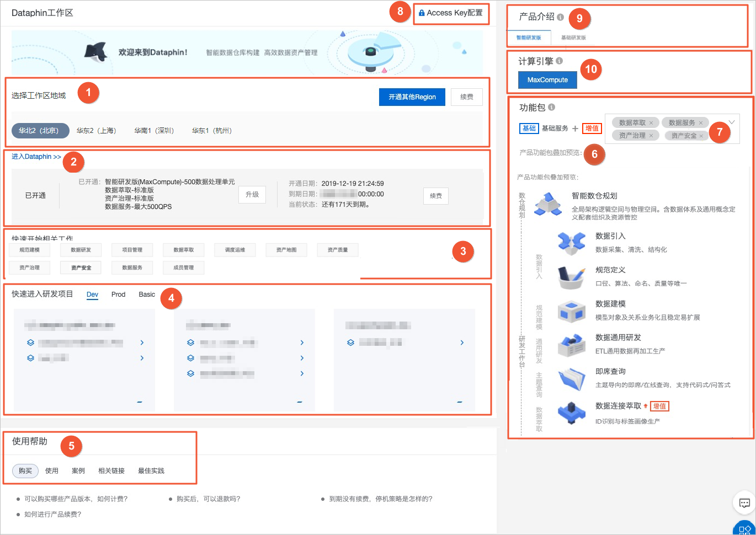This screenshot has height=535, width=756.
Task: Click 续费 next to the expiration date
Action: 436,196
